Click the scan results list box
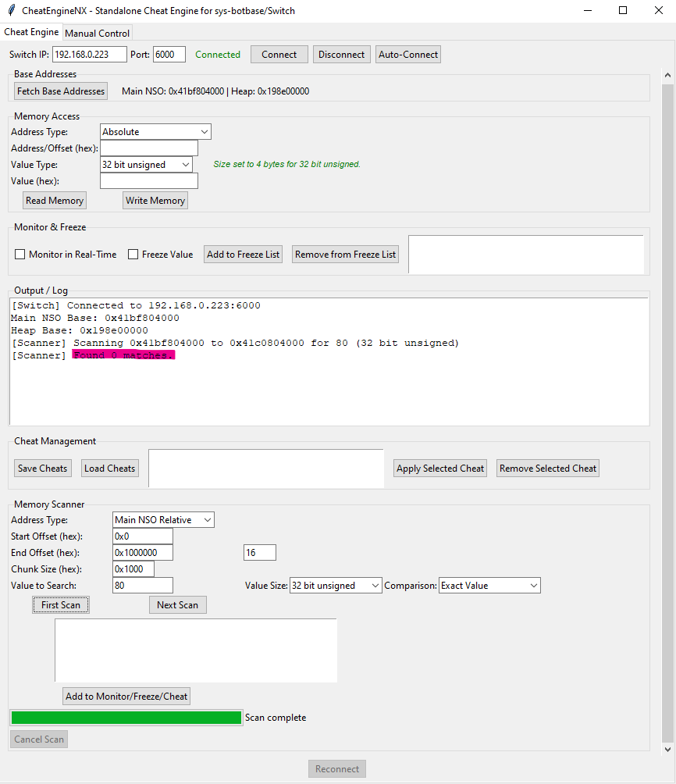 [196, 650]
